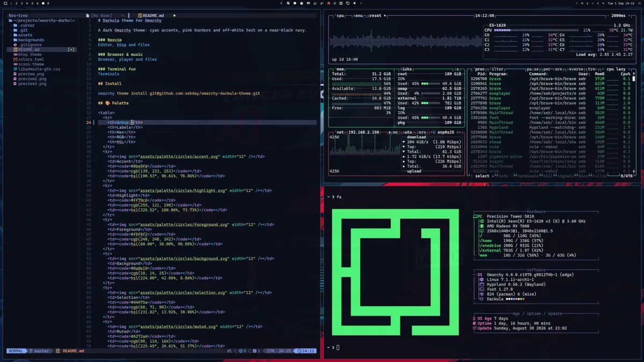The width and height of the screenshot is (644, 362).
Task: Click Follow in btop proc footer
Action: (599, 176)
